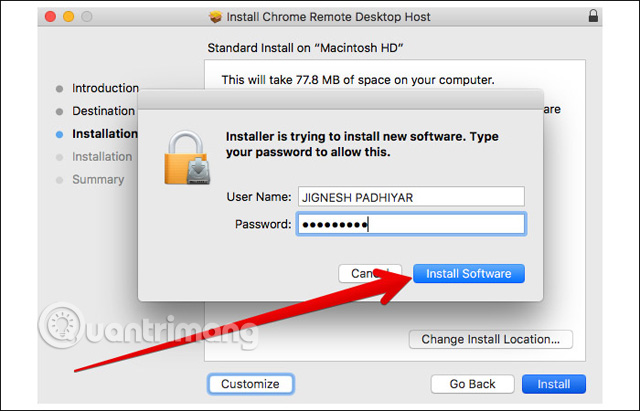
Task: Select the Destination step in sidebar
Action: click(103, 111)
